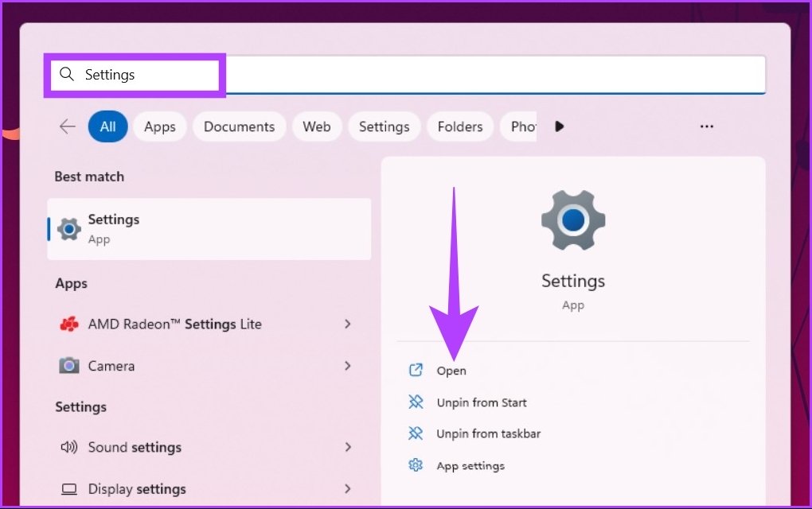The image size is (812, 509).
Task: Click the back arrow in search panel
Action: pos(68,126)
